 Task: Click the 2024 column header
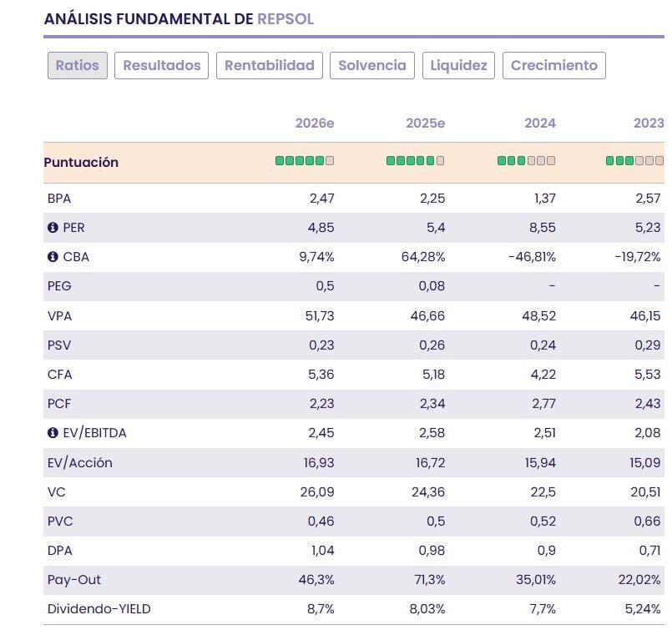tap(540, 123)
